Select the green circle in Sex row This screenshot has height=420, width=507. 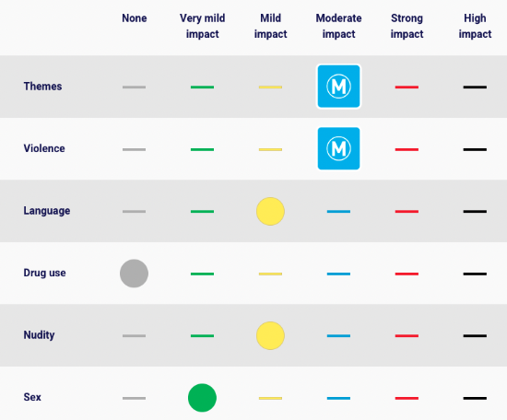point(202,398)
